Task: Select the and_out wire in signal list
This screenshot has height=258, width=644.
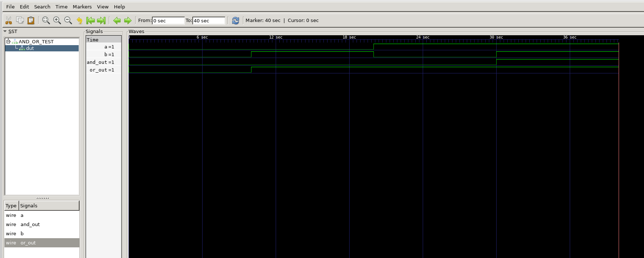Action: click(30, 224)
